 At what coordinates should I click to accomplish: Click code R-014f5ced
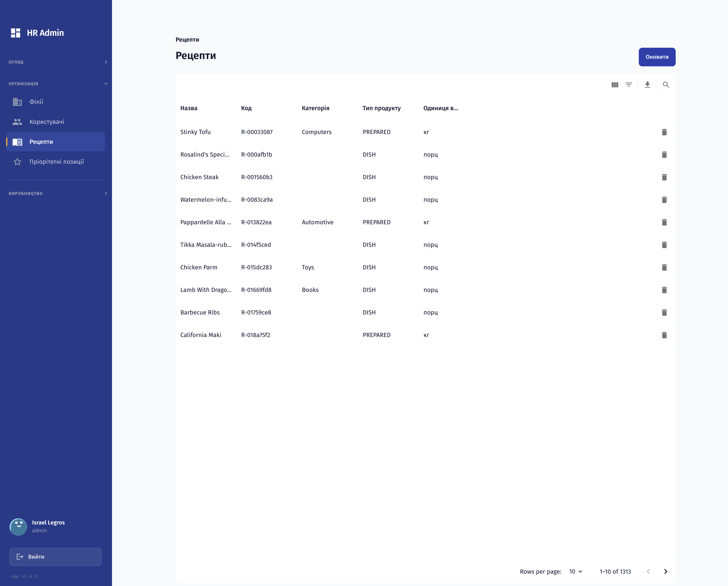coord(256,245)
